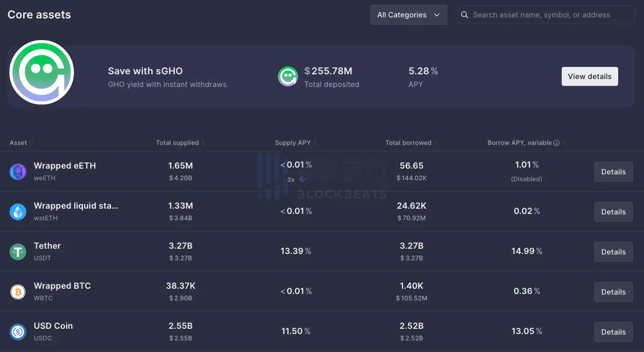Select the Wrapped liquid sta... asset name
This screenshot has width=644, height=352.
[x=76, y=206]
